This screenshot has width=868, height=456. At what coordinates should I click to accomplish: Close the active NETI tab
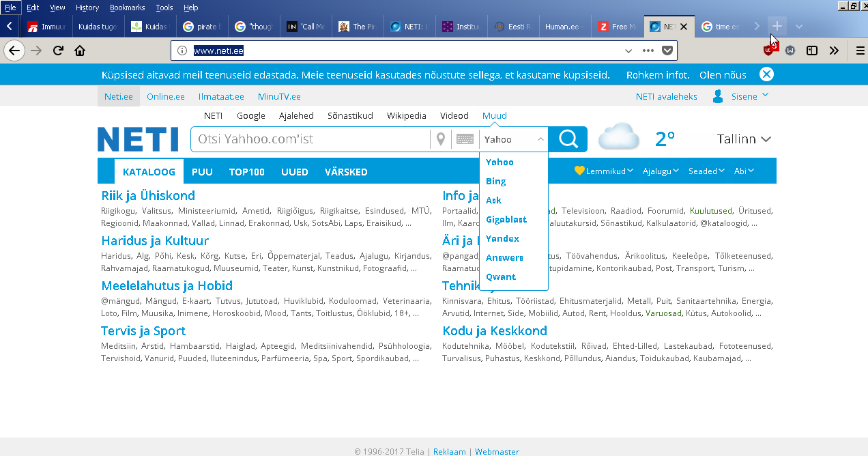(684, 27)
